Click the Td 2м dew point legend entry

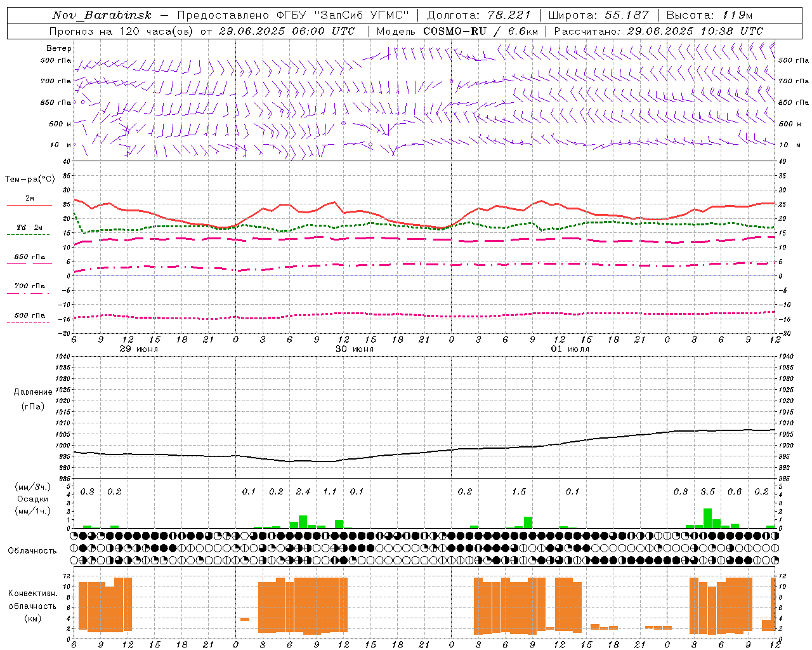(x=29, y=227)
